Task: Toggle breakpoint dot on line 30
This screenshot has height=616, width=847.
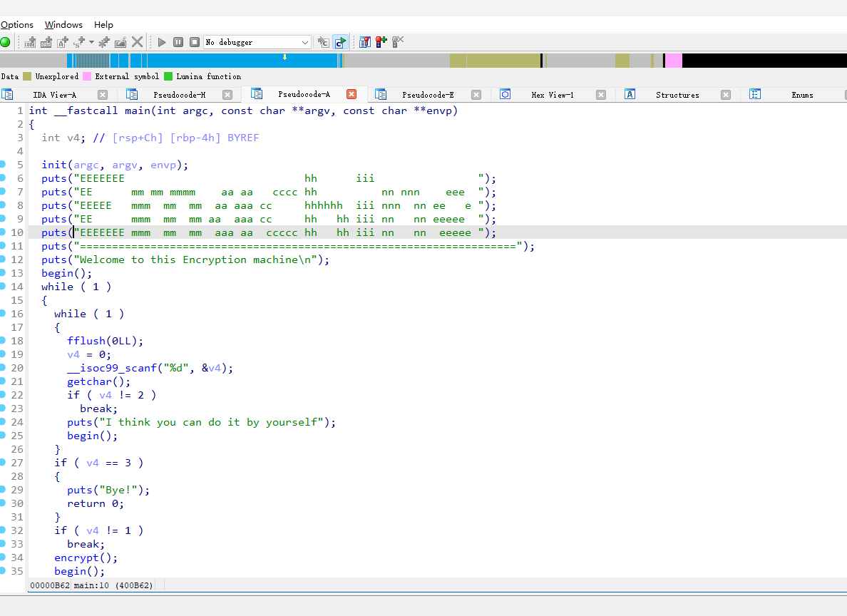Action: (3, 503)
